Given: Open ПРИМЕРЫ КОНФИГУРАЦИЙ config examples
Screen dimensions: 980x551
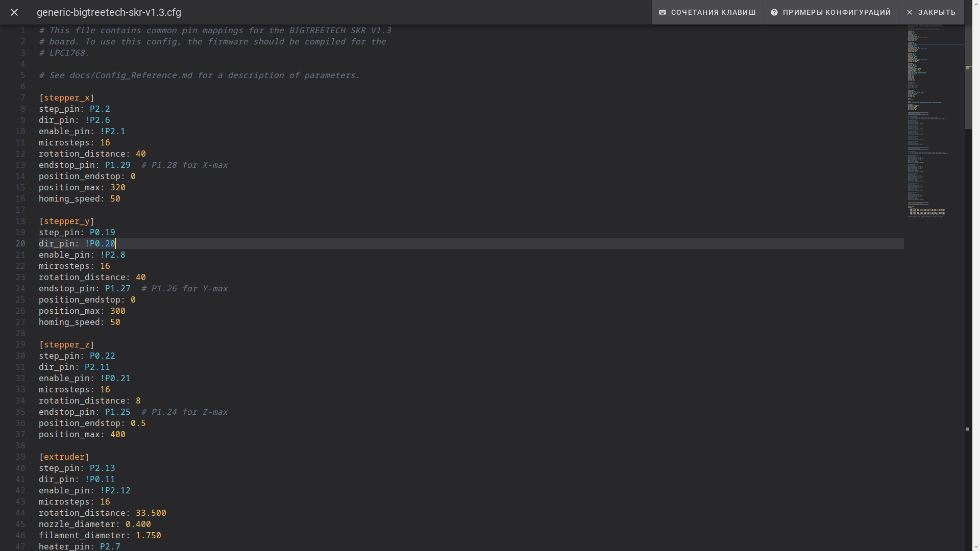Looking at the screenshot, I should pos(837,12).
